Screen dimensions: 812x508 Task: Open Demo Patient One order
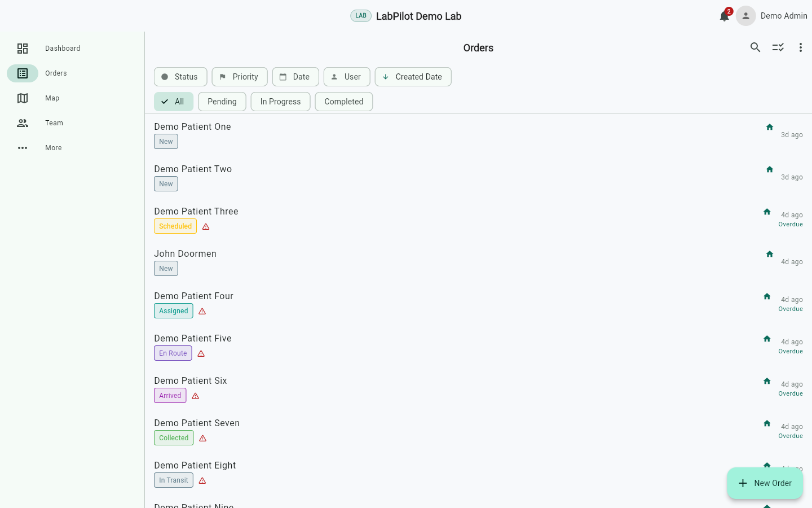[x=478, y=134]
